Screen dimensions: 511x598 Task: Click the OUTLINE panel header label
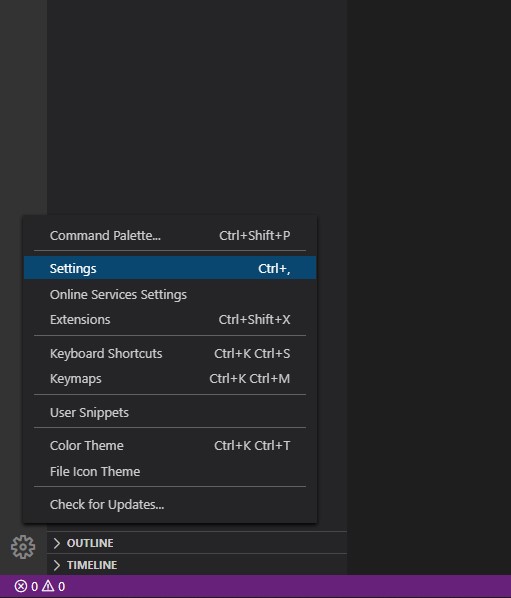pos(90,543)
